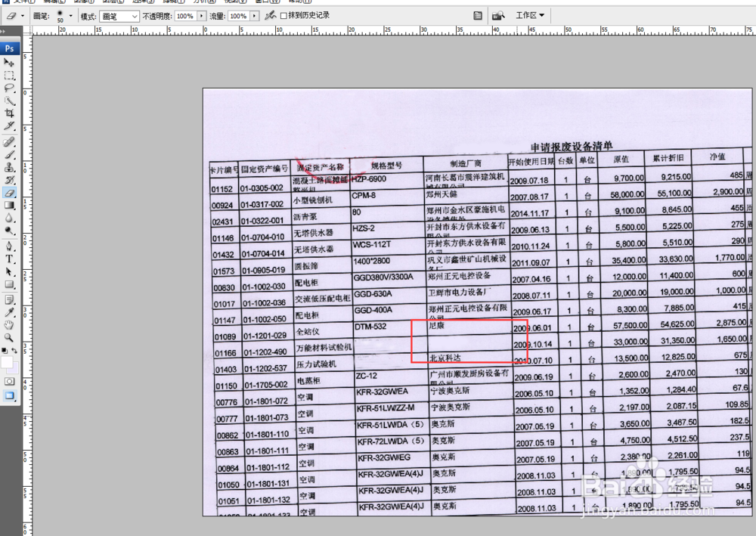Screen dimensions: 756x536
Task: Select the History Brush tool
Action: (x=9, y=180)
